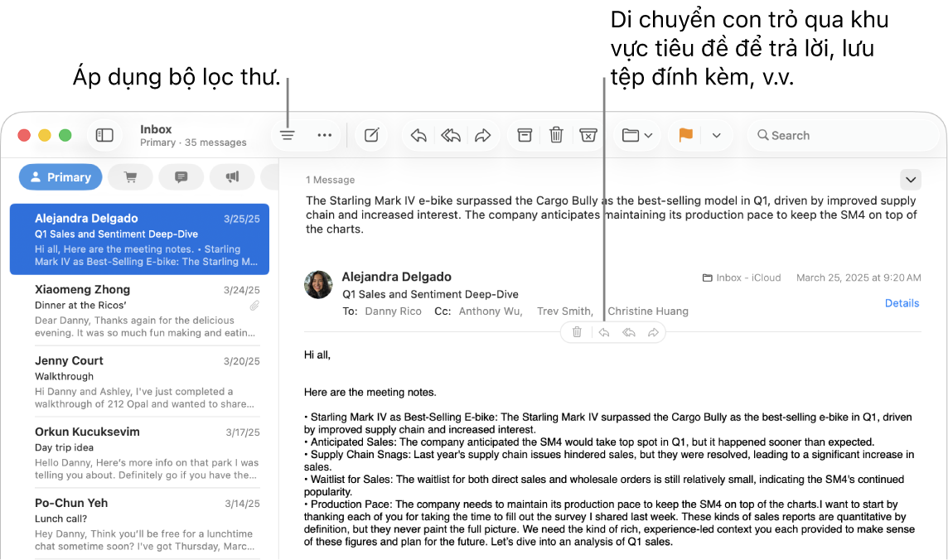Viewport: 948px width, 560px height.
Task: Collapse the message using the top-right chevron
Action: (x=910, y=179)
